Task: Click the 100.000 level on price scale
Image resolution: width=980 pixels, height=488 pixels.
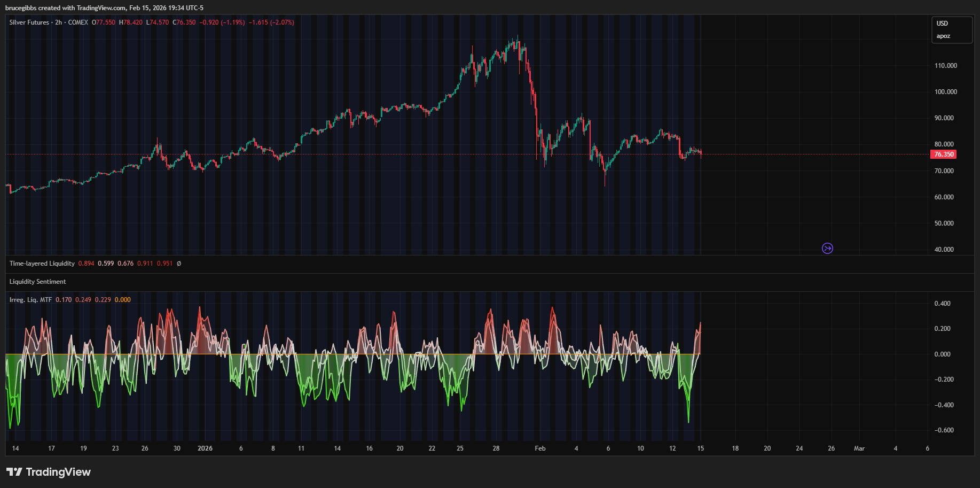Action: coord(945,92)
